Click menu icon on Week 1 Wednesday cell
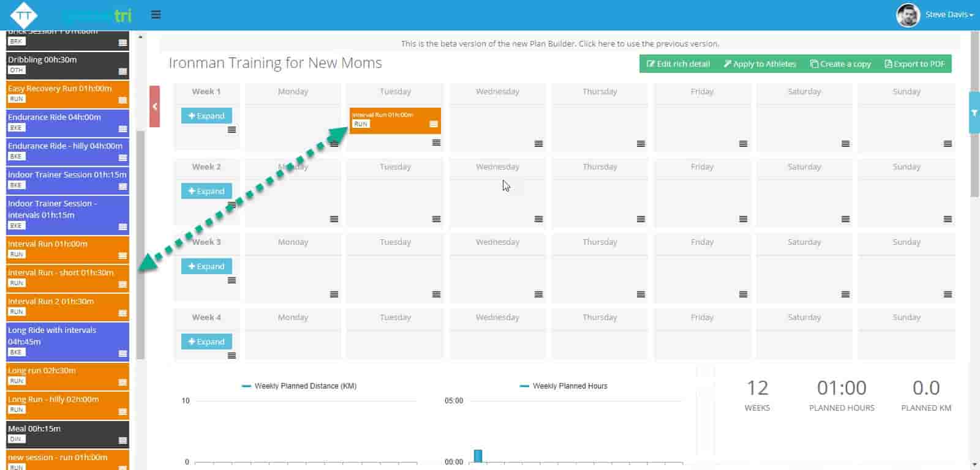980x470 pixels. [538, 144]
